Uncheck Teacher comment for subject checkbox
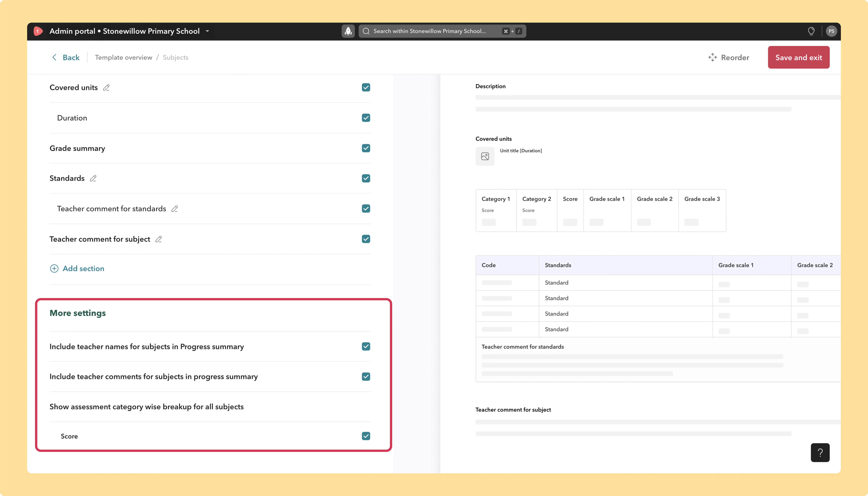The image size is (868, 496). pos(366,239)
